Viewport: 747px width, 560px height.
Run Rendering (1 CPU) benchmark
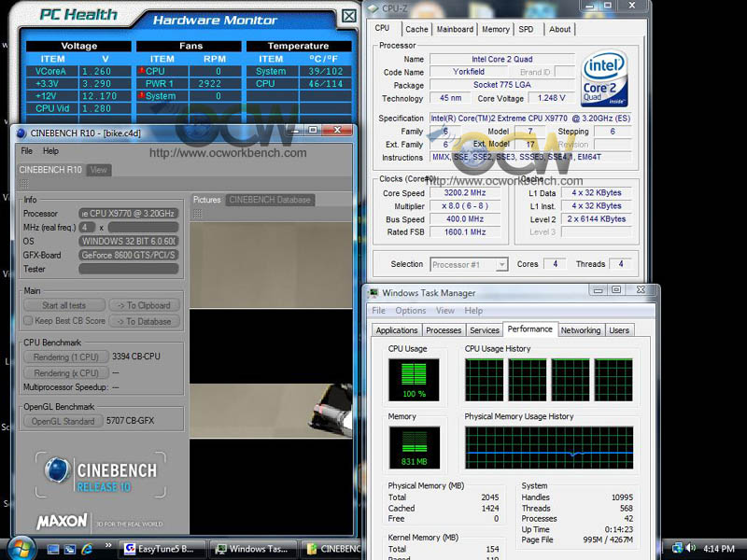click(65, 357)
